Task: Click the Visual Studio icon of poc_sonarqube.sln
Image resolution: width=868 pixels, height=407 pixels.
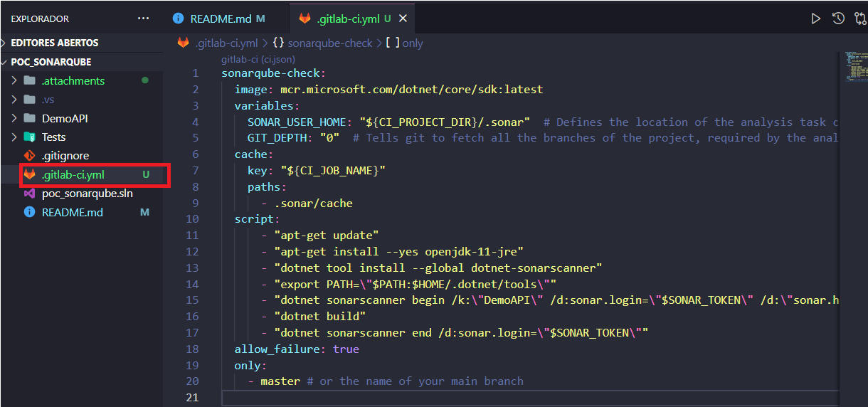Action: click(29, 193)
